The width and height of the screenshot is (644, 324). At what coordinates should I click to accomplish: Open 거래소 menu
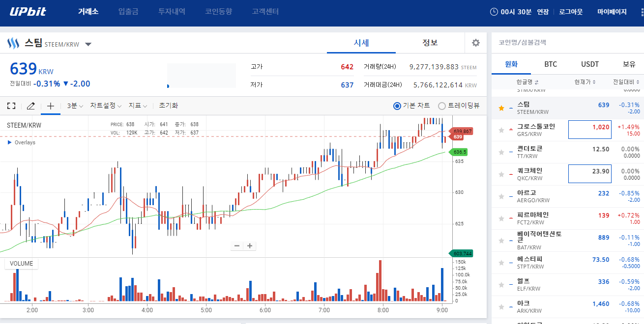click(88, 11)
